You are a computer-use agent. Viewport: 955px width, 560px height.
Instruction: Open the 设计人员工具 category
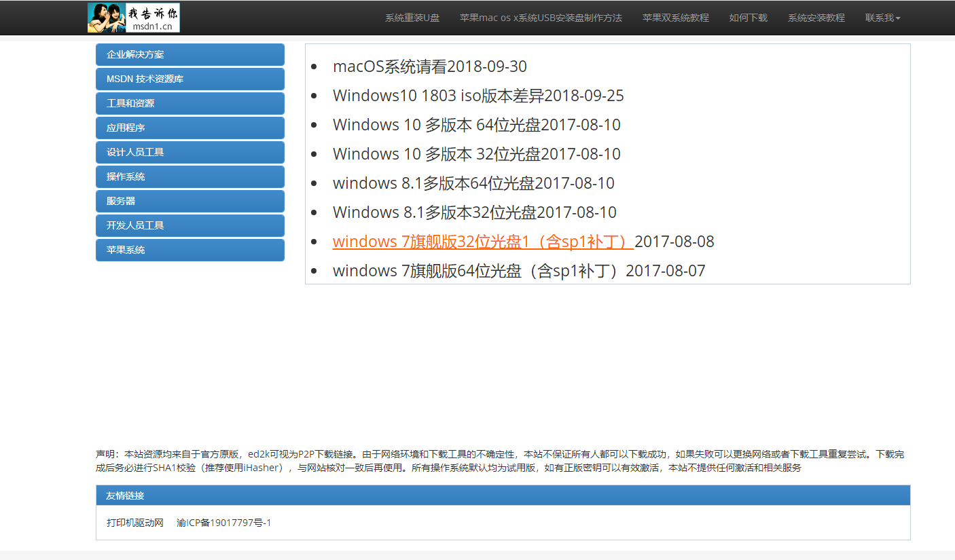click(190, 152)
